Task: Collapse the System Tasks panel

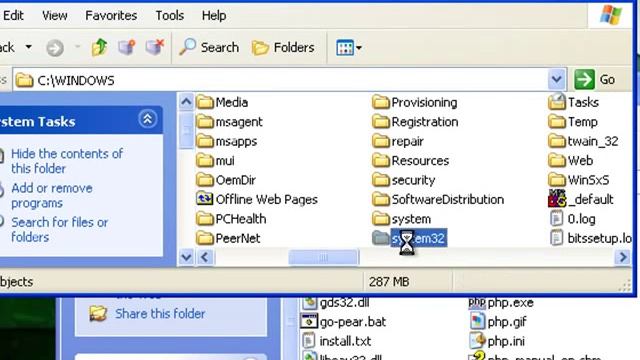Action: point(147,119)
